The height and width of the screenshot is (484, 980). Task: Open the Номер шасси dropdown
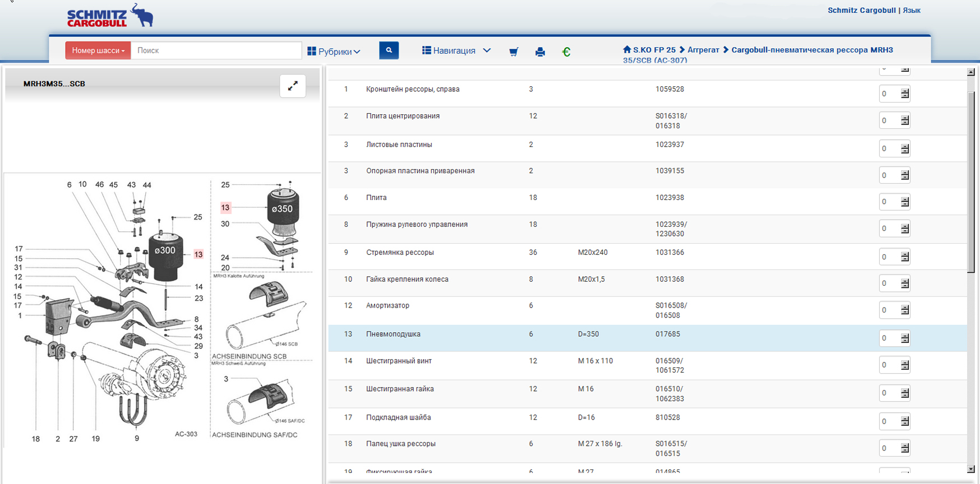[x=98, y=50]
